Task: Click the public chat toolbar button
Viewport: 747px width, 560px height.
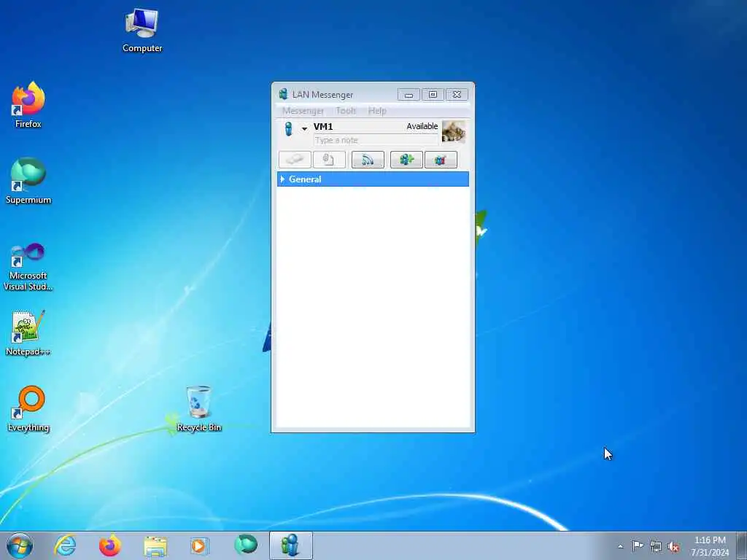Action: coord(441,160)
